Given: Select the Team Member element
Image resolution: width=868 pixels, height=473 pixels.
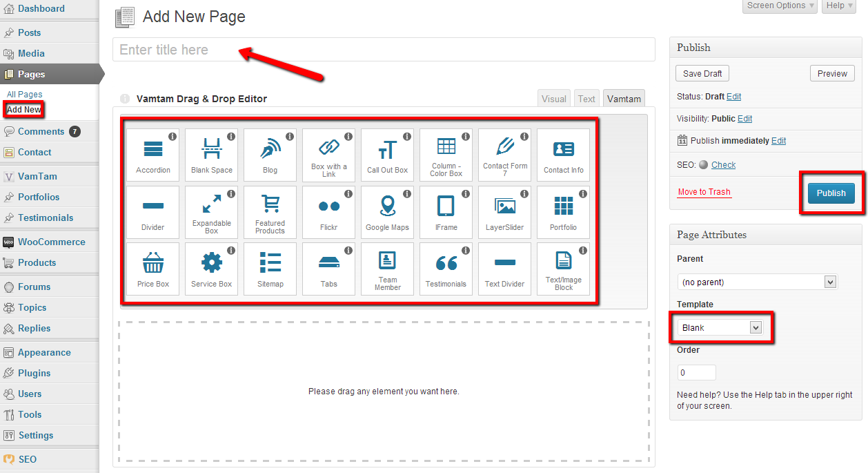Looking at the screenshot, I should click(388, 269).
